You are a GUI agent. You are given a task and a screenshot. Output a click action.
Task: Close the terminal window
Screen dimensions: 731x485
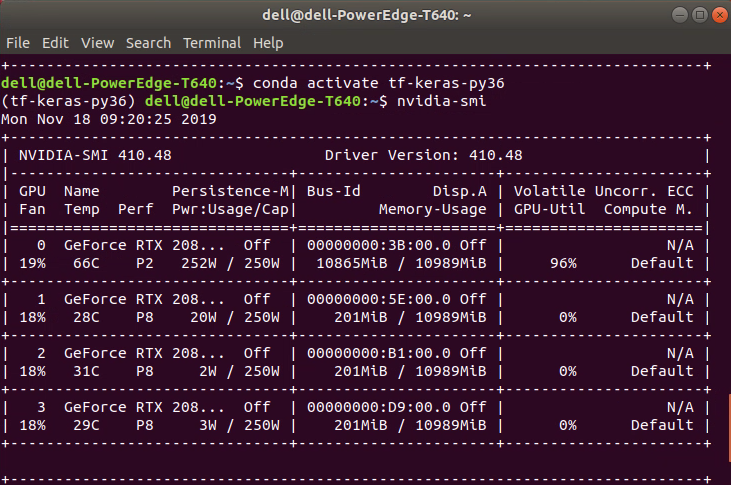pos(720,15)
